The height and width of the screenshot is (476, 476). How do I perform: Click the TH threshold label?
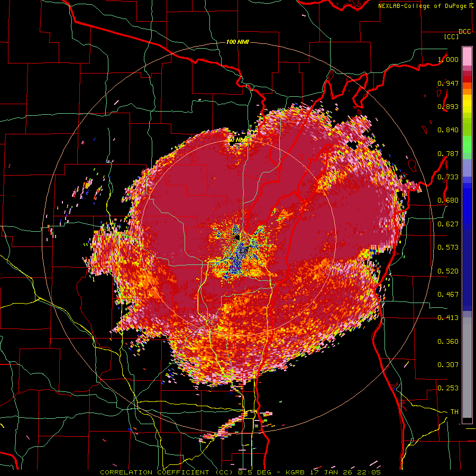[454, 412]
